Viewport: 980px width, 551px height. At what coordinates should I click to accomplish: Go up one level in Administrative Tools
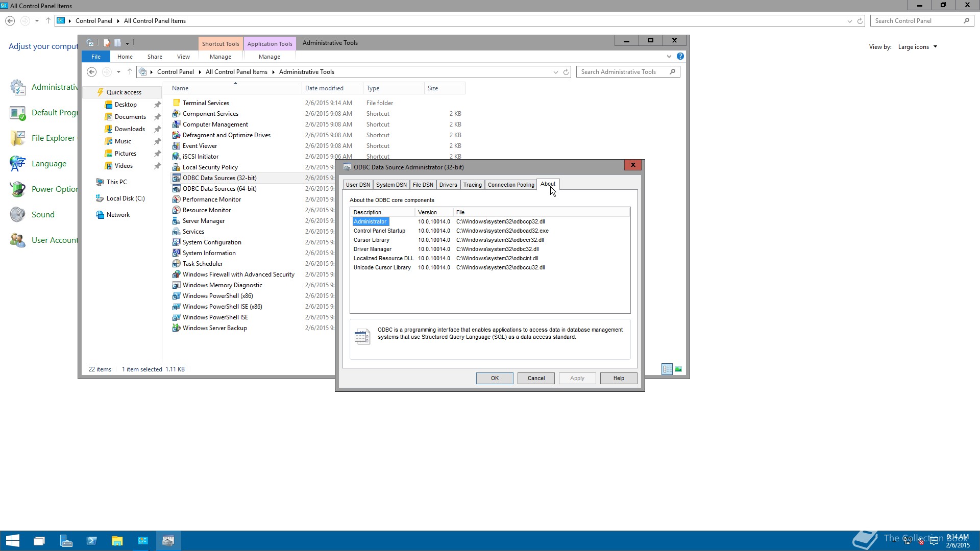point(130,72)
